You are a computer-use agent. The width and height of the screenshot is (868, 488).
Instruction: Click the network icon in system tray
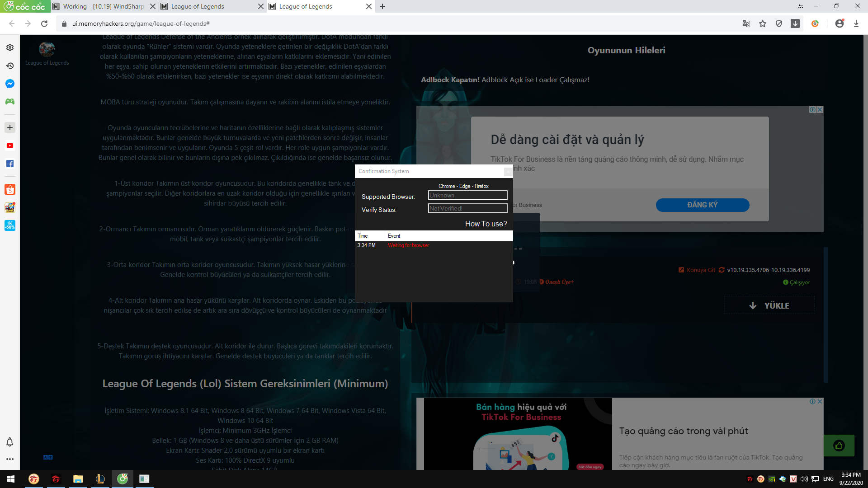(815, 479)
